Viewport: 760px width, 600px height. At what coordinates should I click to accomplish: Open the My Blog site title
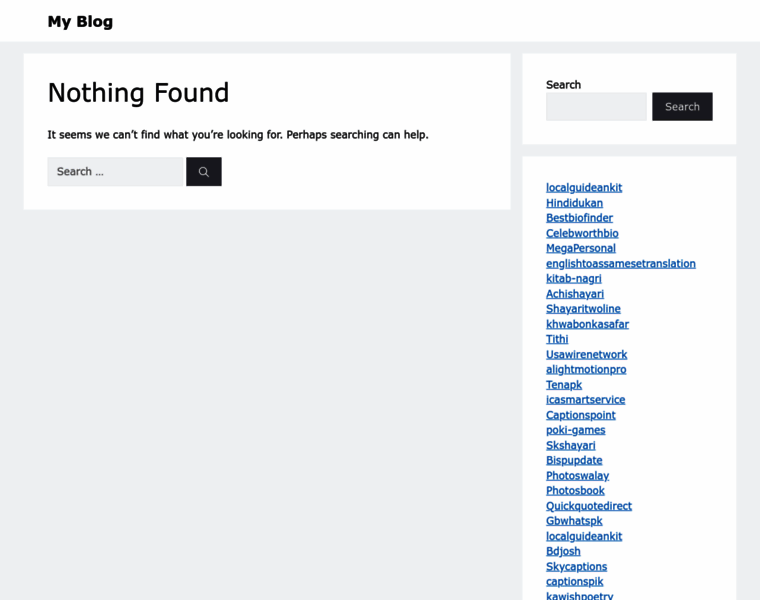click(x=80, y=21)
